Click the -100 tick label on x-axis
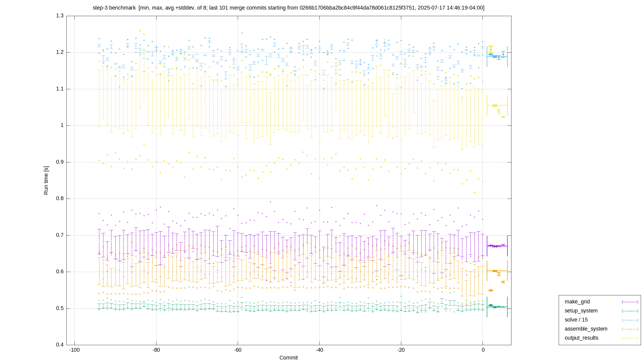 [74, 350]
